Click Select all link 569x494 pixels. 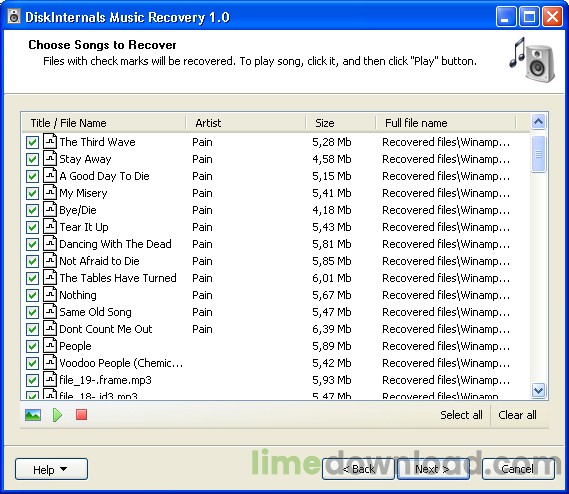coord(461,415)
